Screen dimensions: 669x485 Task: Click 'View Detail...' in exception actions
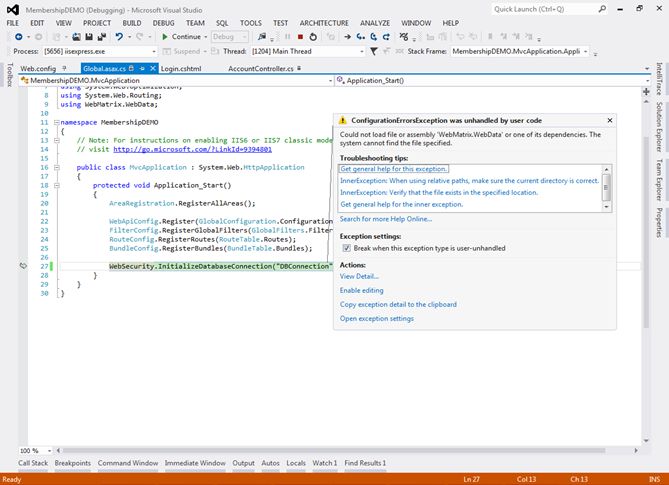pos(359,276)
